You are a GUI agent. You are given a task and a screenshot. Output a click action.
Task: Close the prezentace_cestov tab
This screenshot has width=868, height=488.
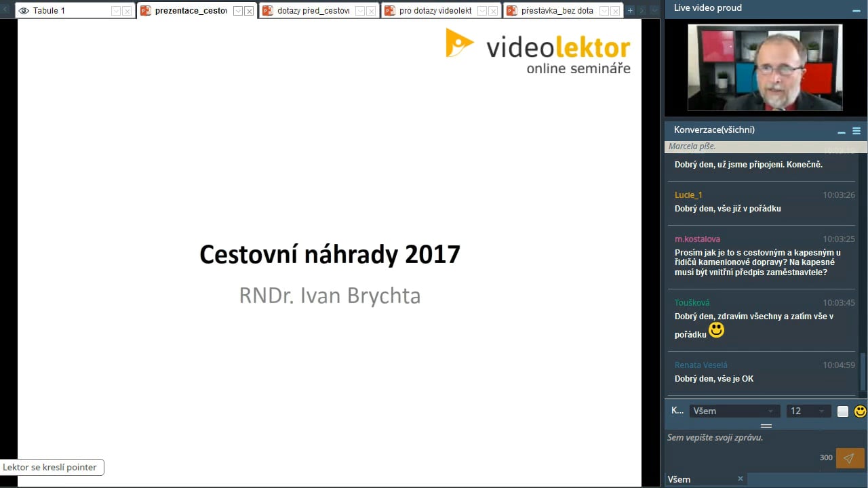(249, 11)
